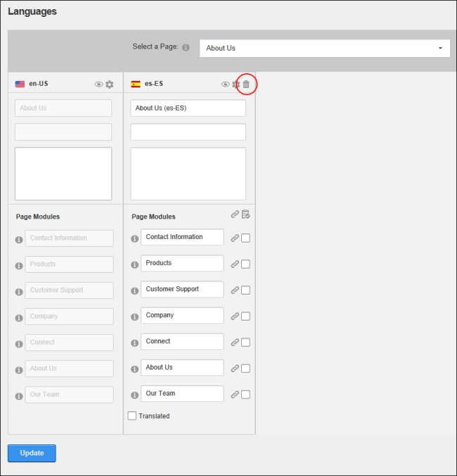Click the es-ES Connect module name field
Viewport: 457px width, 476px height.
[x=182, y=342]
